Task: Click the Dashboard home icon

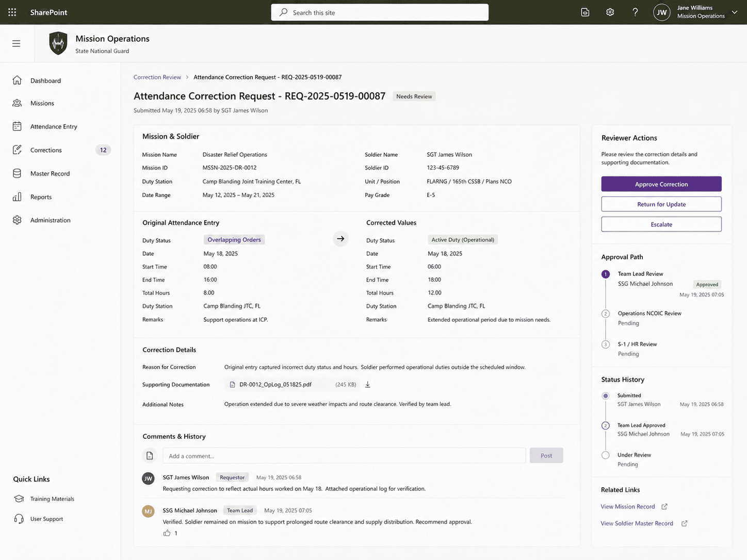Action: point(17,80)
